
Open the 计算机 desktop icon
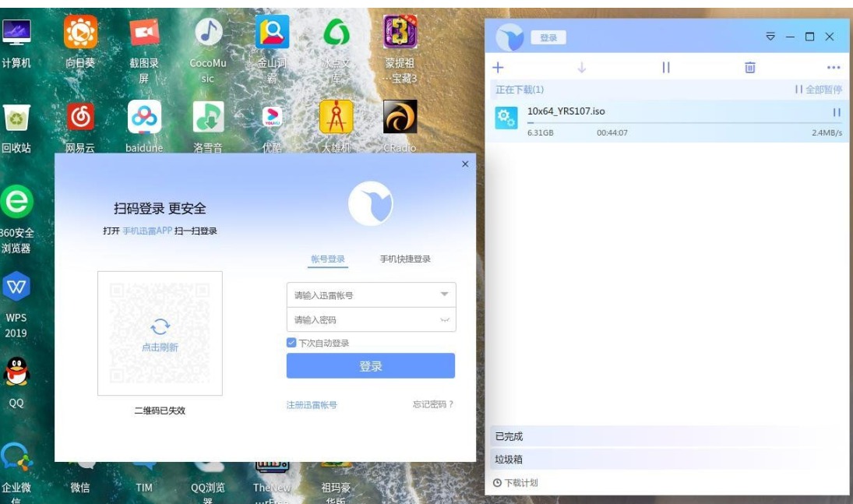pyautogui.click(x=16, y=33)
